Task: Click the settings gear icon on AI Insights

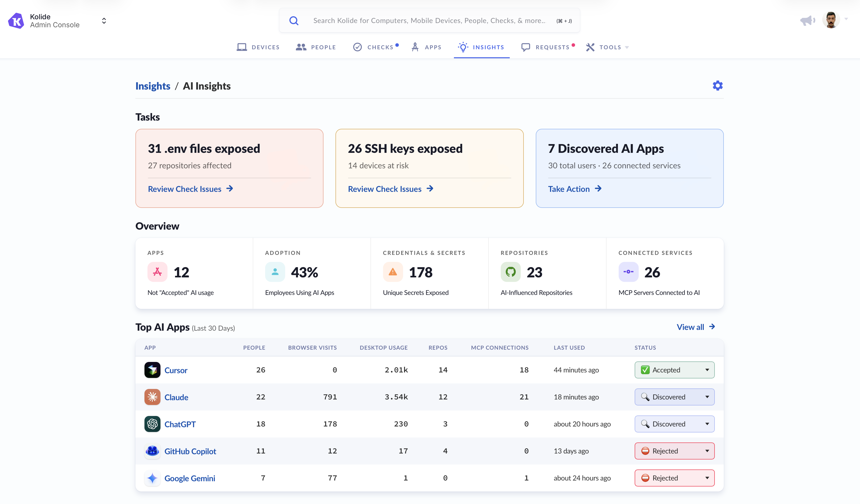Action: coord(717,86)
